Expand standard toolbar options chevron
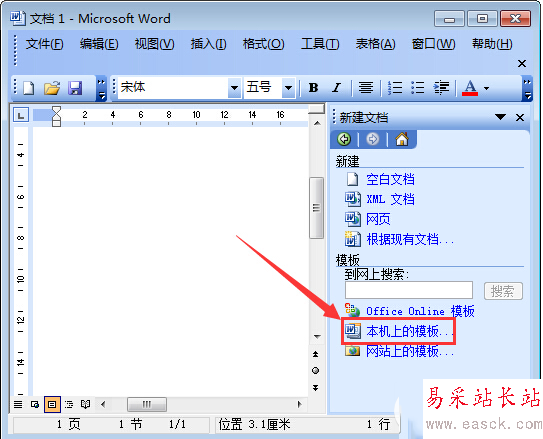The height and width of the screenshot is (439, 543). pos(101,89)
